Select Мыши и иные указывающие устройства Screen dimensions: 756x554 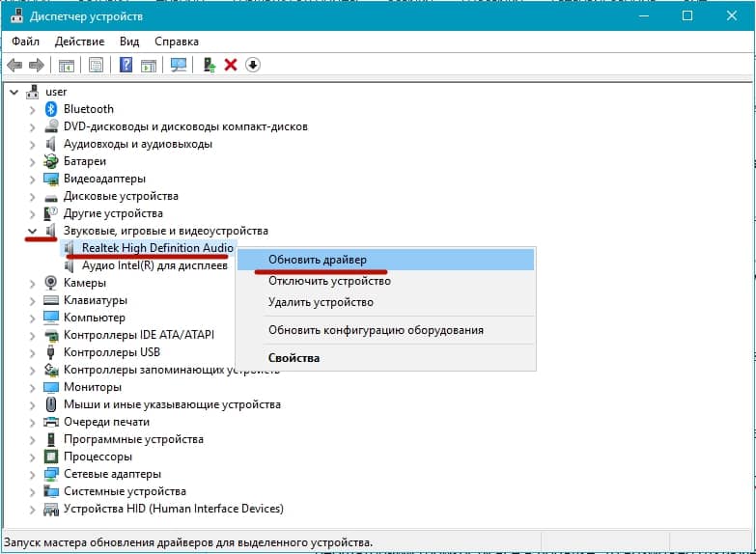click(x=172, y=404)
